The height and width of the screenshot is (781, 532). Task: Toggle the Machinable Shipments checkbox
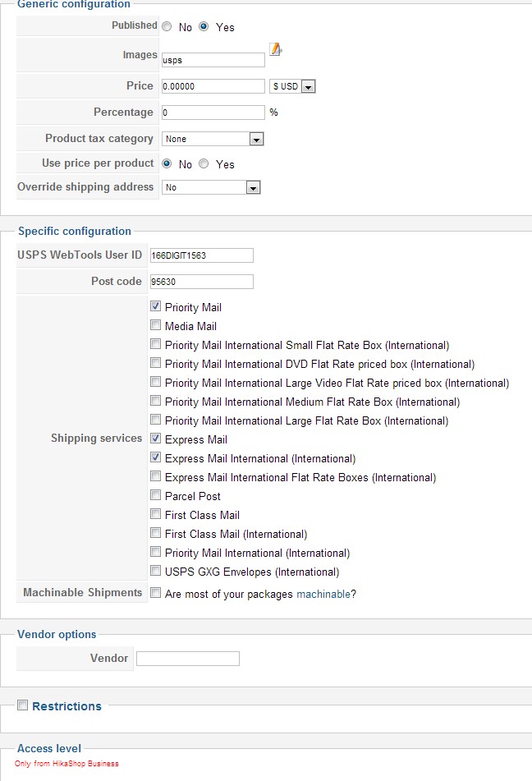(156, 593)
